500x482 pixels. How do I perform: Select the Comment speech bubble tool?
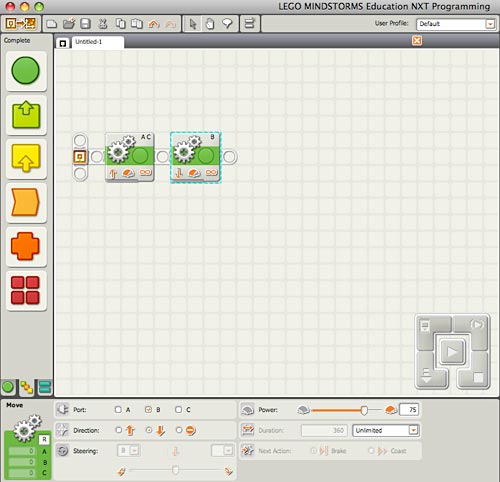(227, 24)
